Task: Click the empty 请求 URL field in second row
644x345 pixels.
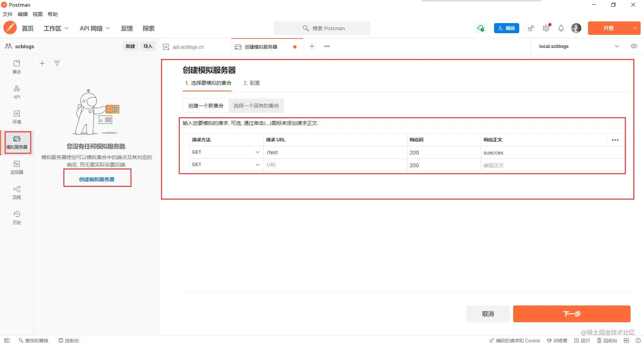Action: (335, 165)
